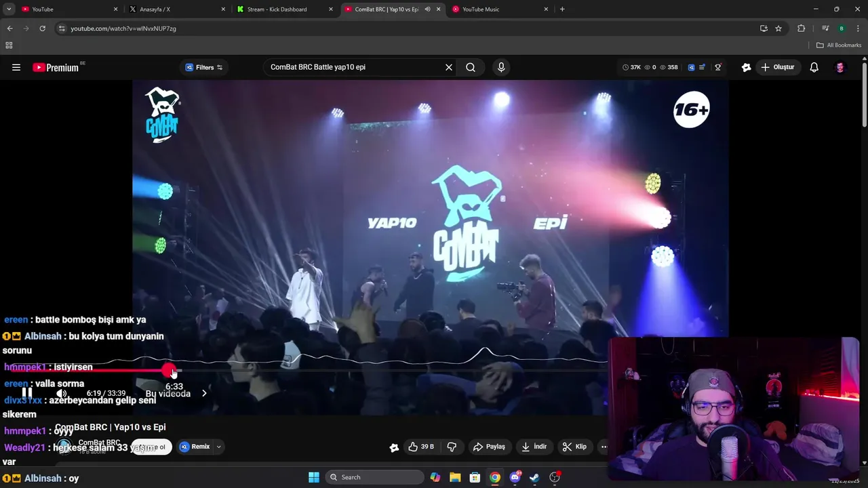The height and width of the screenshot is (488, 868).
Task: Open the Chrome profile B avatar
Action: coord(842,28)
